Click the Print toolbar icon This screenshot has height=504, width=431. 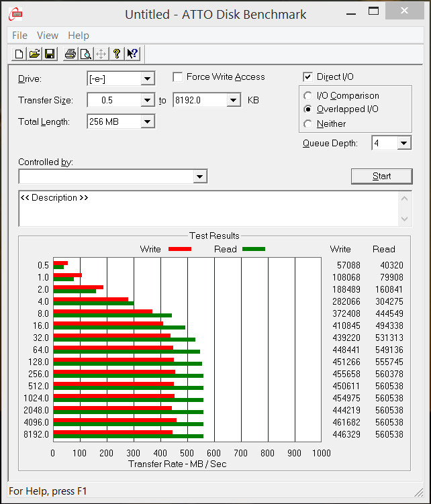(70, 54)
